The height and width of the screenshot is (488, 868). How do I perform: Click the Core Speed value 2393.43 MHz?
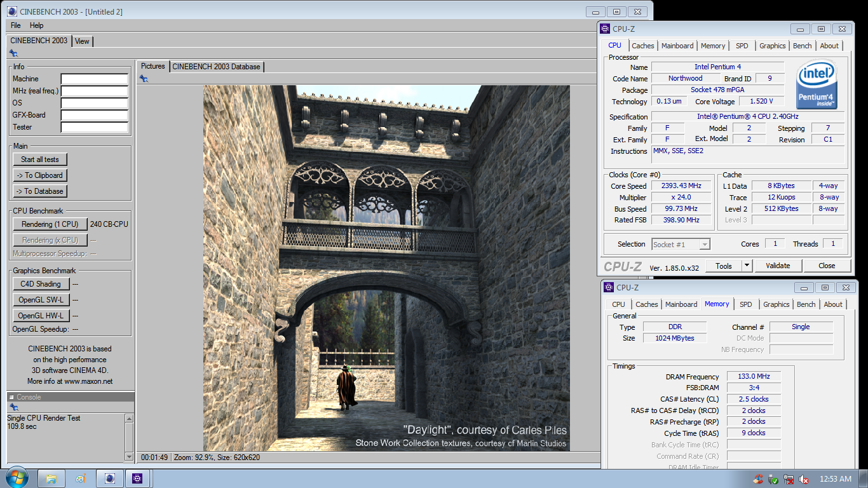[x=681, y=186]
